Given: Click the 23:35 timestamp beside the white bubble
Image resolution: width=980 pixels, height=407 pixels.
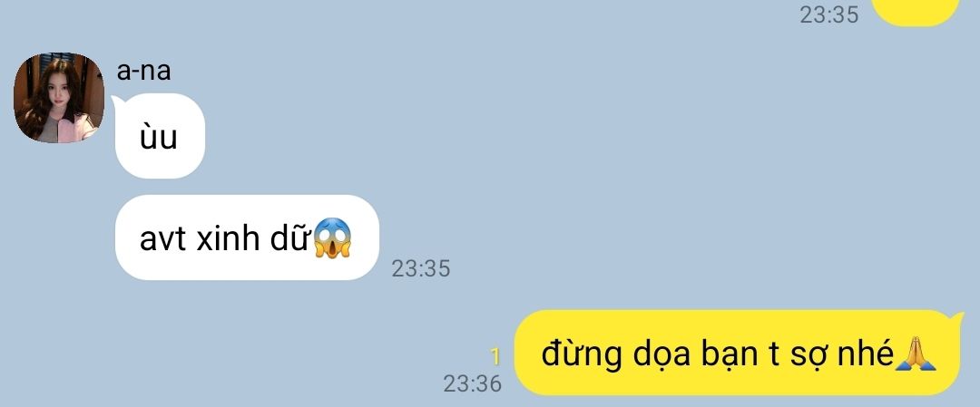Looking at the screenshot, I should click(421, 268).
